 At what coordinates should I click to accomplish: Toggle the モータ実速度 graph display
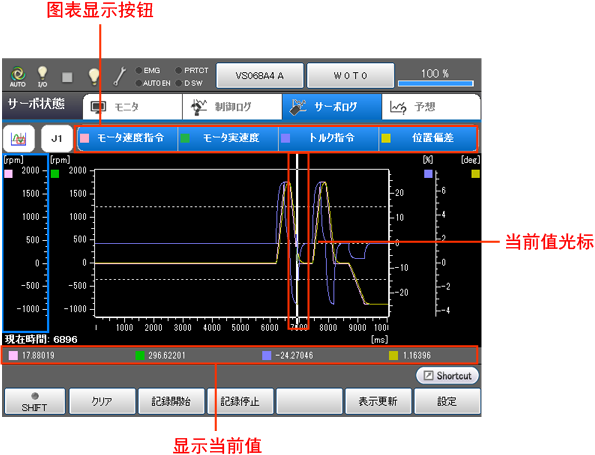(x=228, y=138)
